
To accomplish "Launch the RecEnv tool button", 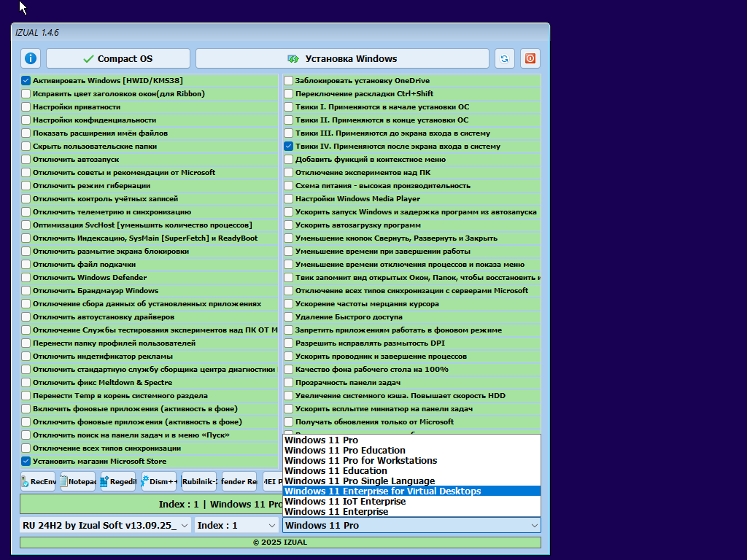I will click(38, 481).
